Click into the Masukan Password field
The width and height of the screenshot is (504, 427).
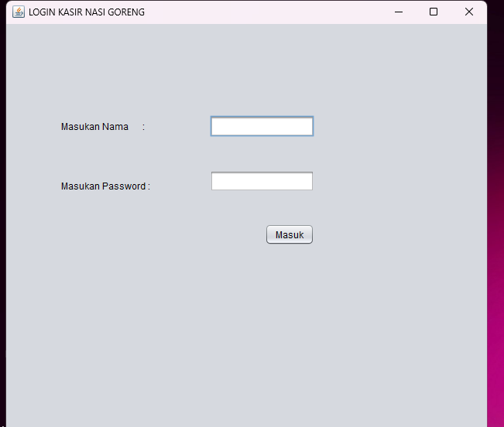pos(262,181)
